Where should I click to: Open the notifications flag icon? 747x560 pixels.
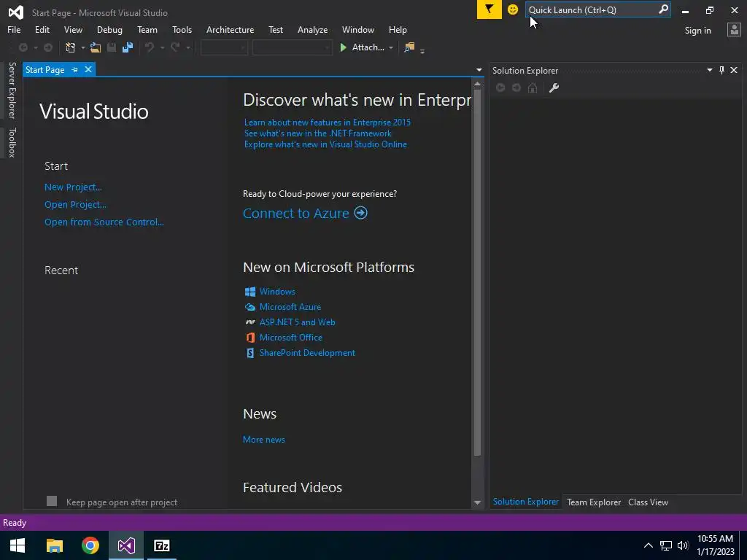(x=489, y=9)
